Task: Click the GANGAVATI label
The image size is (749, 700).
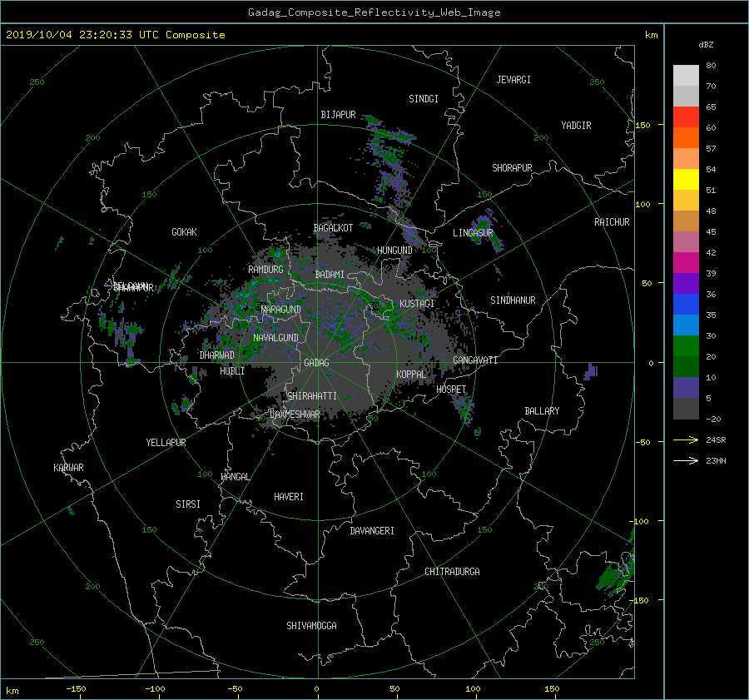Action: click(475, 360)
